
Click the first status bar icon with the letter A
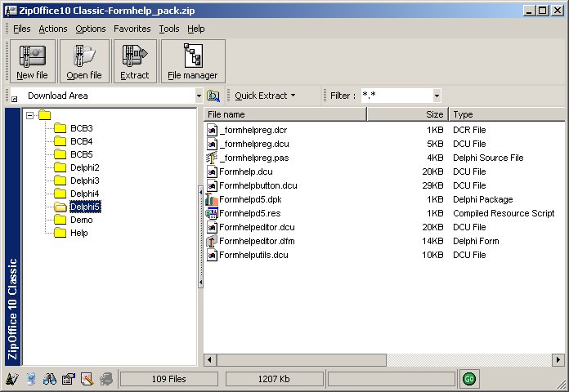(x=12, y=379)
